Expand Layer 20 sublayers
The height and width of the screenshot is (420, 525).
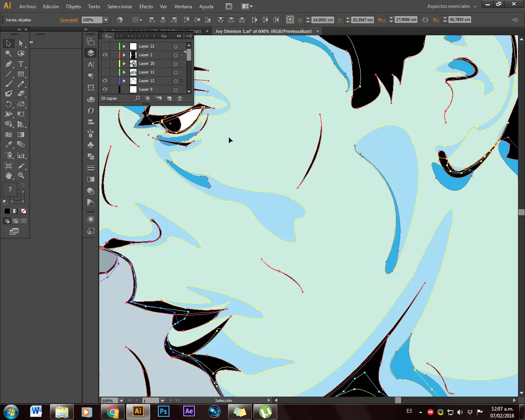click(x=124, y=64)
